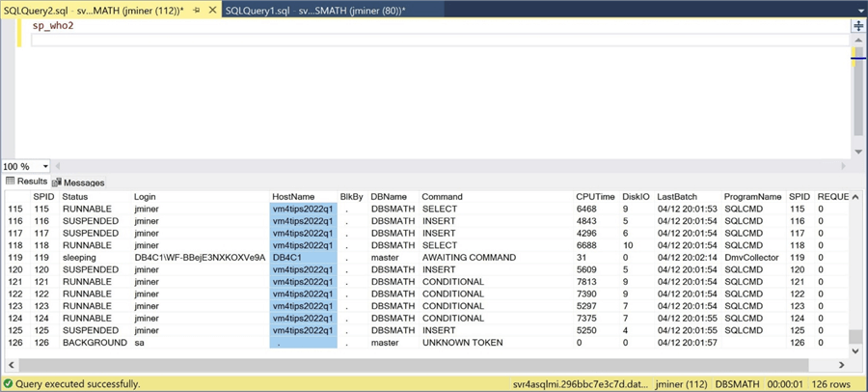Screen dimensions: 868x392
Task: Select the Results tab
Action: pyautogui.click(x=32, y=182)
